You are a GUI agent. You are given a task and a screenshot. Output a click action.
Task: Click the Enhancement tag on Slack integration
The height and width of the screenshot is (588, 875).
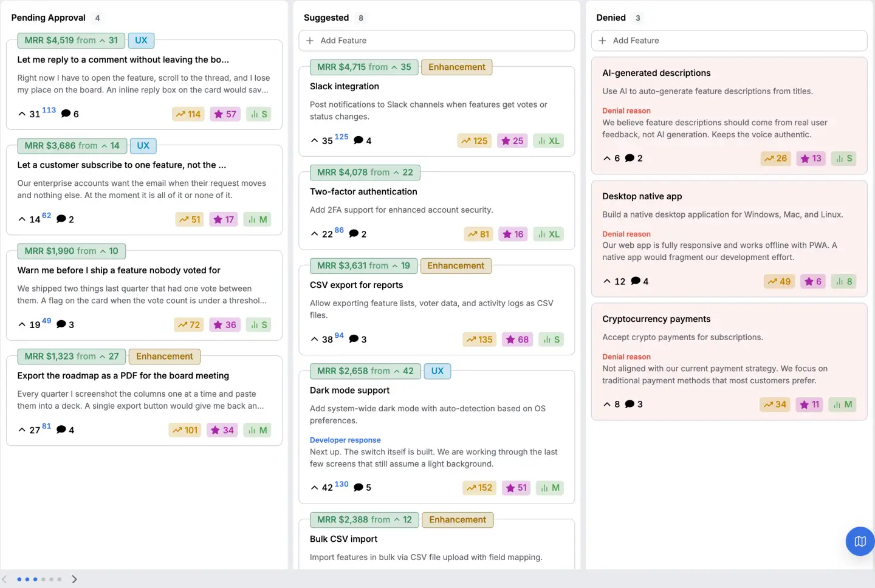(456, 67)
